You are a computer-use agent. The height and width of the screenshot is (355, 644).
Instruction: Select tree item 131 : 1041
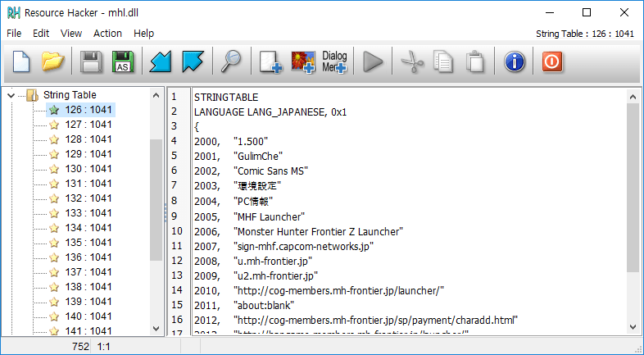[x=88, y=184]
